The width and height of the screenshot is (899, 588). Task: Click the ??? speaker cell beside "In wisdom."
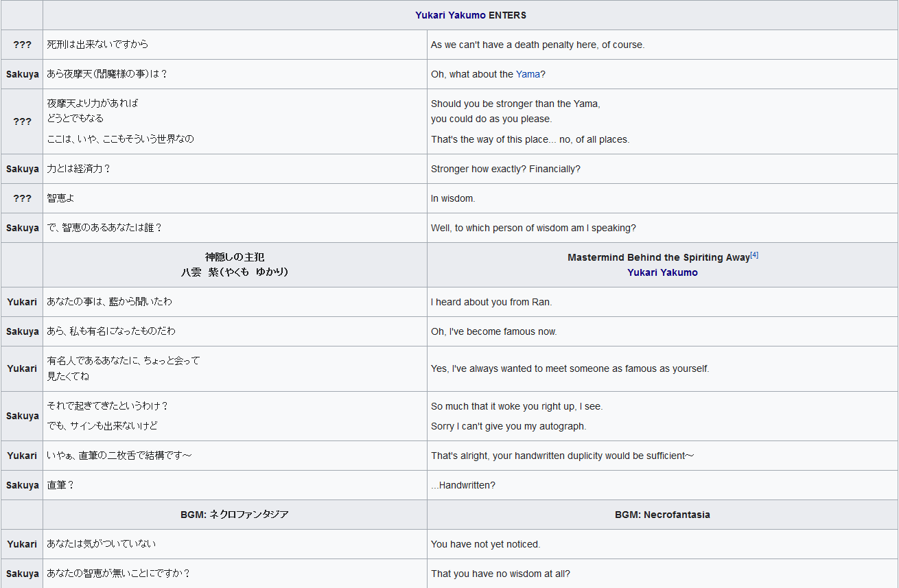tap(22, 198)
